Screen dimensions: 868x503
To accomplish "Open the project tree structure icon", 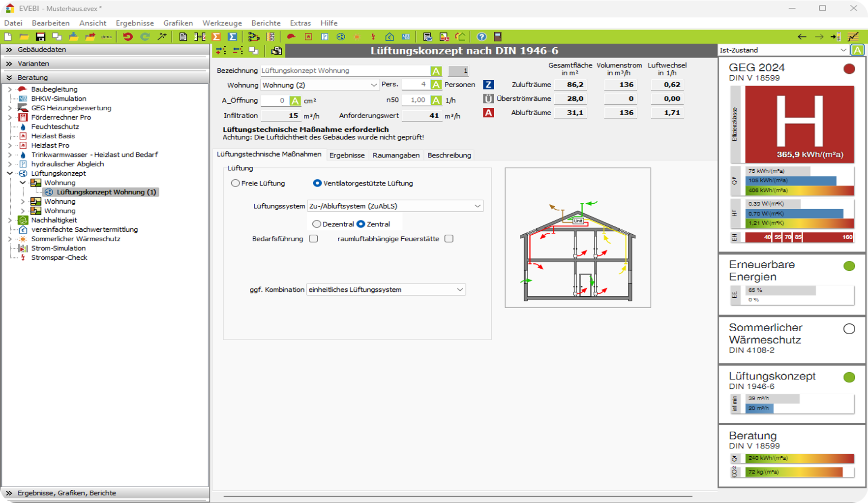I will [x=253, y=37].
